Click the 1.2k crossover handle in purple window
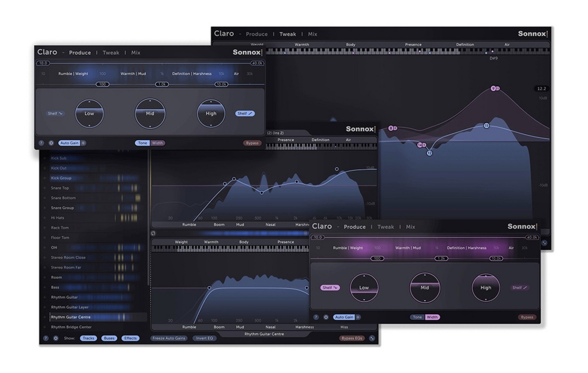This screenshot has width=588, height=373. coord(441,258)
